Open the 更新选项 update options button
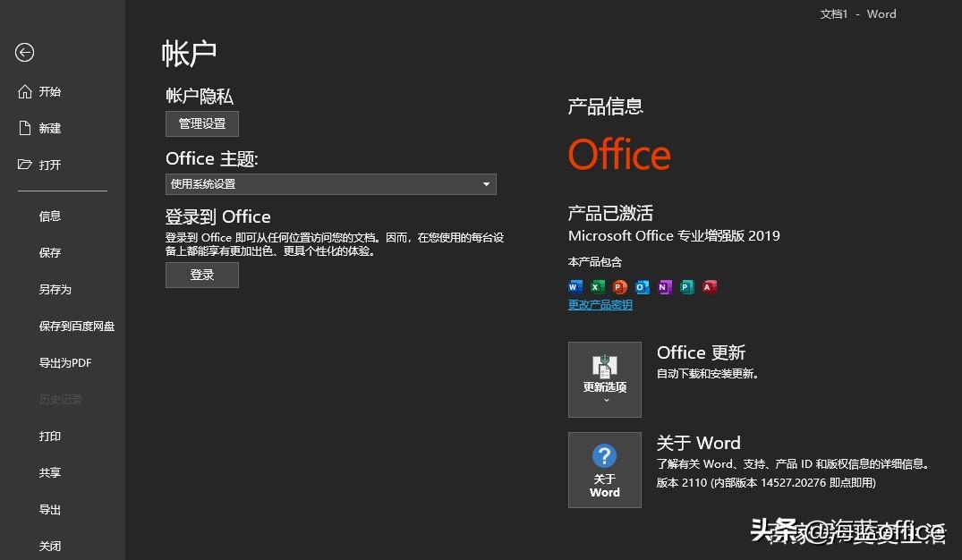 [605, 379]
